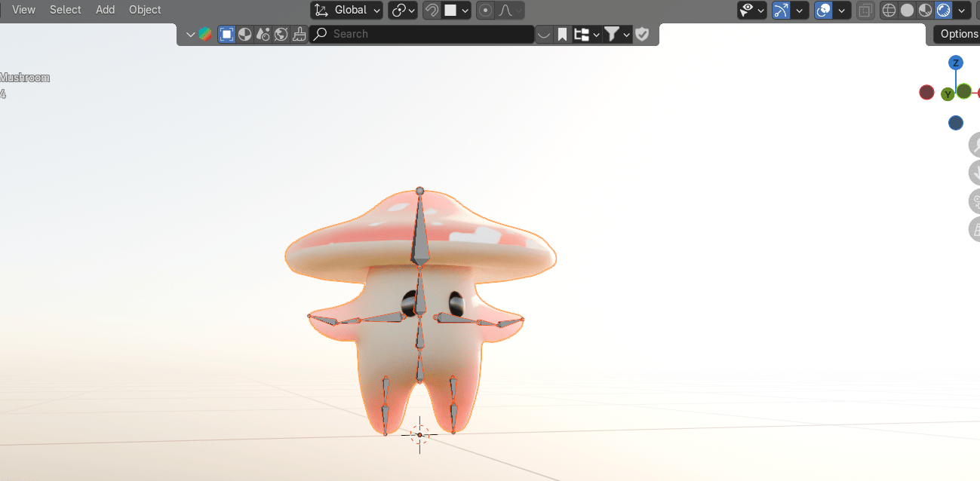Image resolution: width=980 pixels, height=481 pixels.
Task: Open the Object menu
Action: coord(145,10)
